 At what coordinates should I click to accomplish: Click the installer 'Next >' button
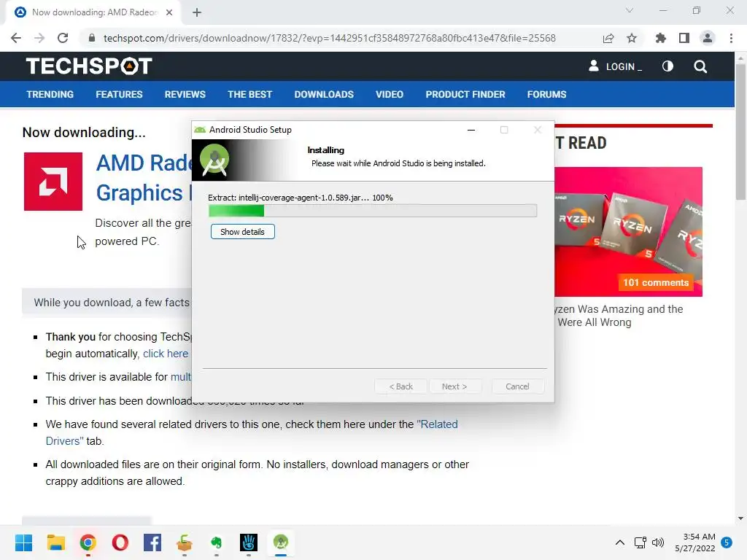(454, 386)
